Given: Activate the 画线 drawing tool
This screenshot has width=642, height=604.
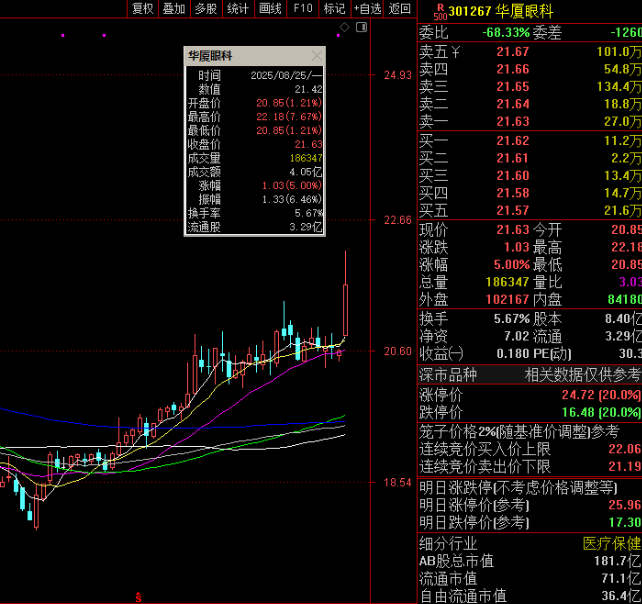Looking at the screenshot, I should [x=270, y=8].
